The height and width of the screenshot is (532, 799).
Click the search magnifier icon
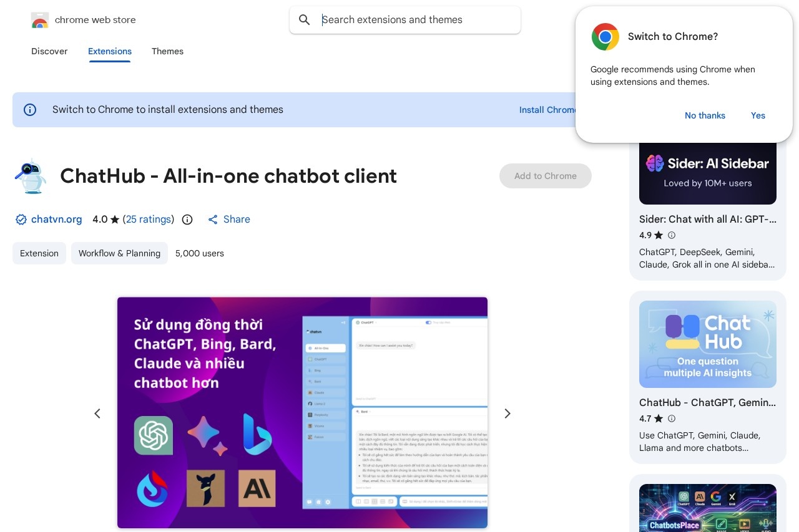tap(305, 20)
